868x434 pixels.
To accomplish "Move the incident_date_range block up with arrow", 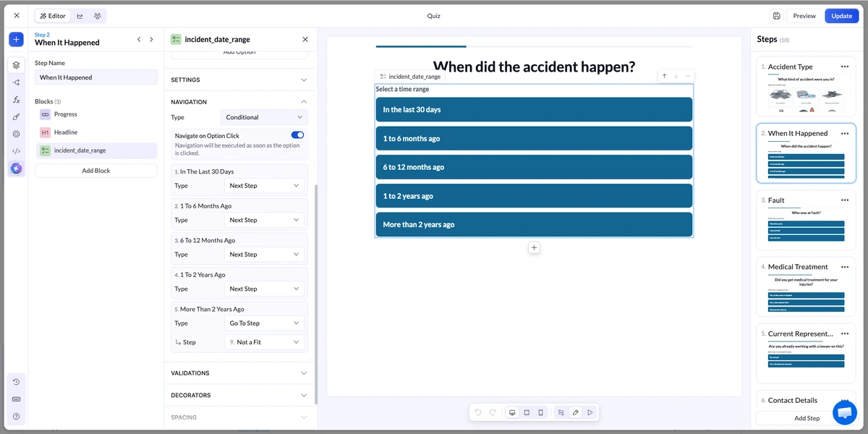I will [x=664, y=76].
